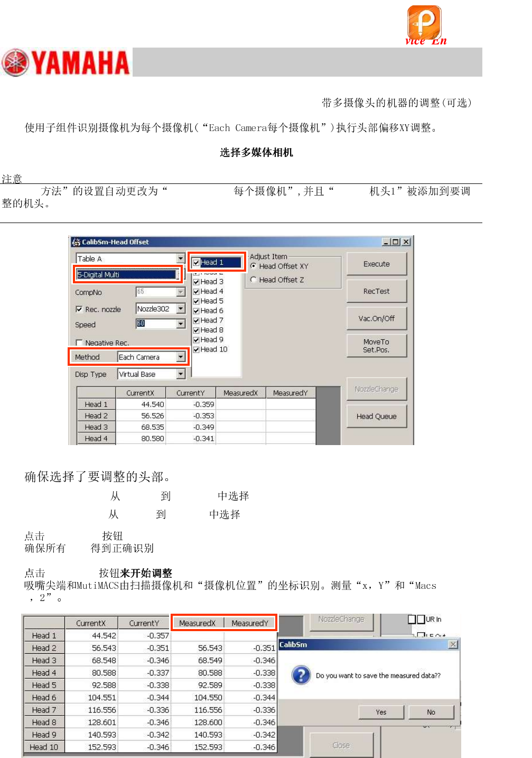Click the RecTest button
The width and height of the screenshot is (532, 758).
[x=377, y=291]
